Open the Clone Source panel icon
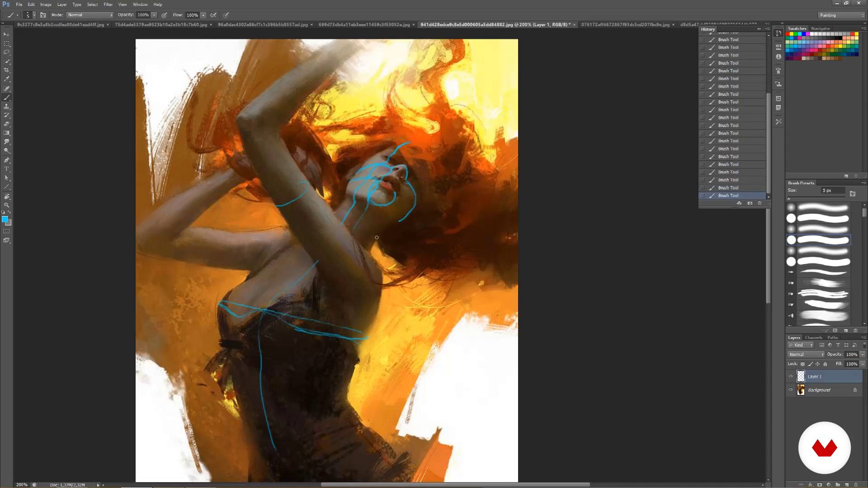The height and width of the screenshot is (488, 868). point(778,84)
